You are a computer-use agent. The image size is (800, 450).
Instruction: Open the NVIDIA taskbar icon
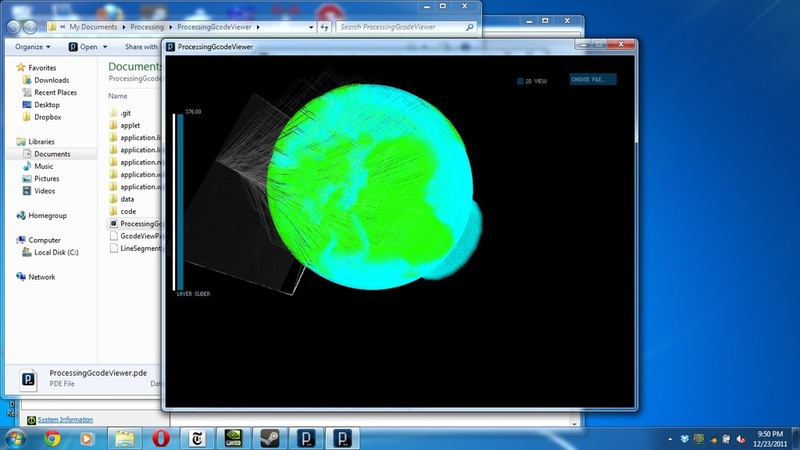[x=233, y=439]
